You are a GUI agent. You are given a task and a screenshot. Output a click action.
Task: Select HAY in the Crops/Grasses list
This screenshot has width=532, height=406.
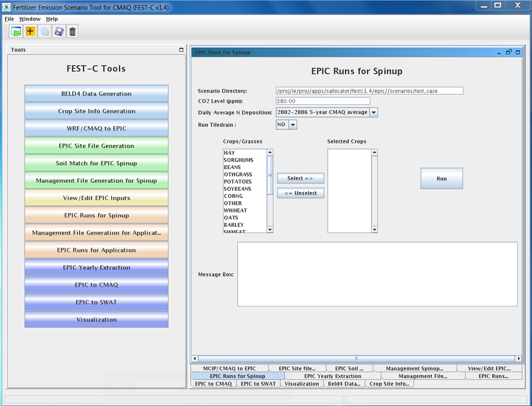pyautogui.click(x=245, y=153)
